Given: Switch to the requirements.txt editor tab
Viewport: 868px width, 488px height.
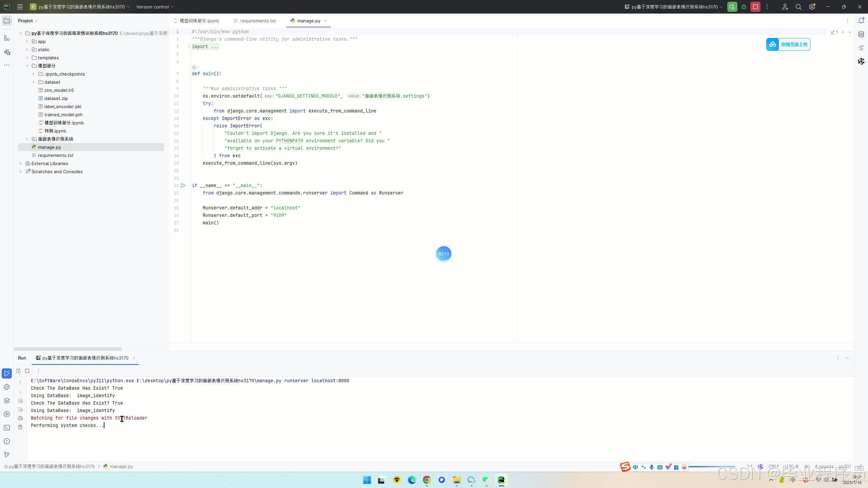Looking at the screenshot, I should click(x=255, y=21).
